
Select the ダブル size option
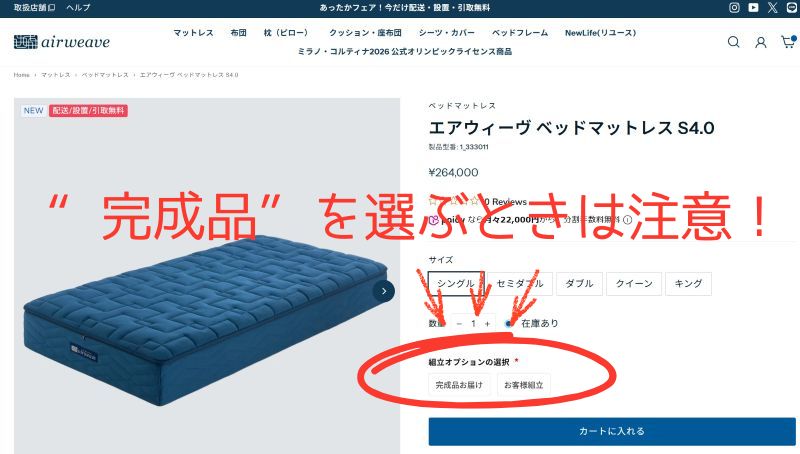[x=579, y=284]
